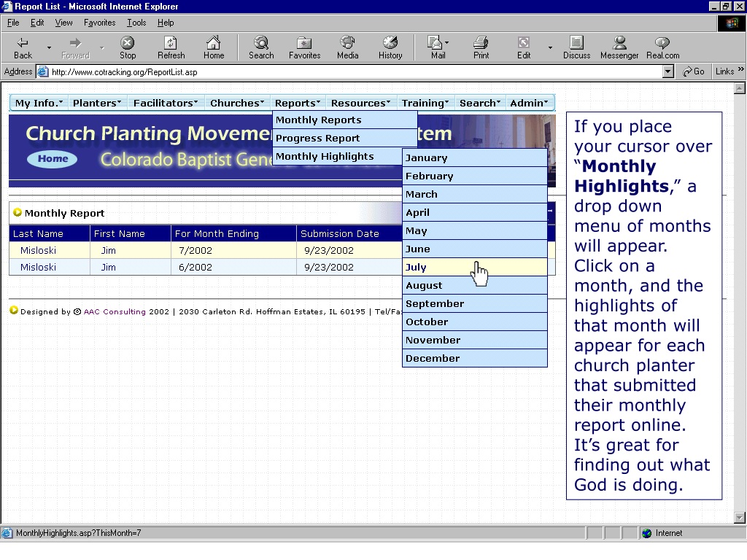Expand the My Info. navigation menu

[x=39, y=103]
